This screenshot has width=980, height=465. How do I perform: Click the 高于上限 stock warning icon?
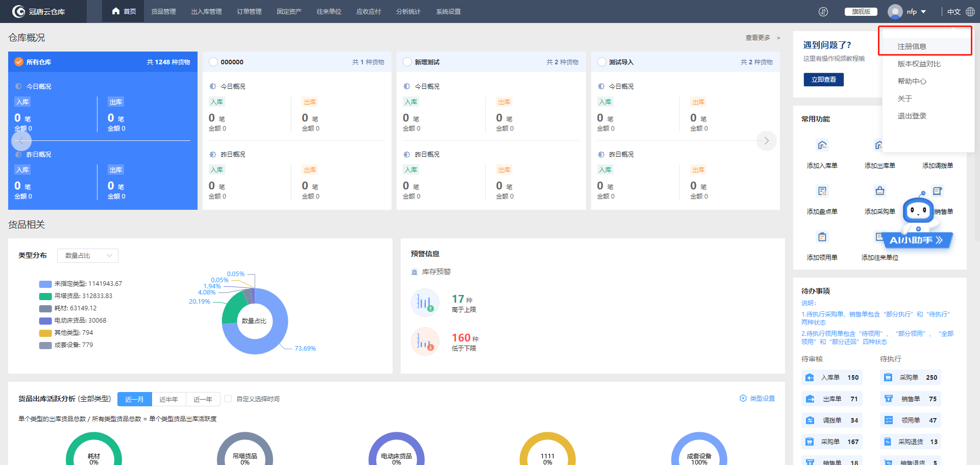[x=425, y=303]
